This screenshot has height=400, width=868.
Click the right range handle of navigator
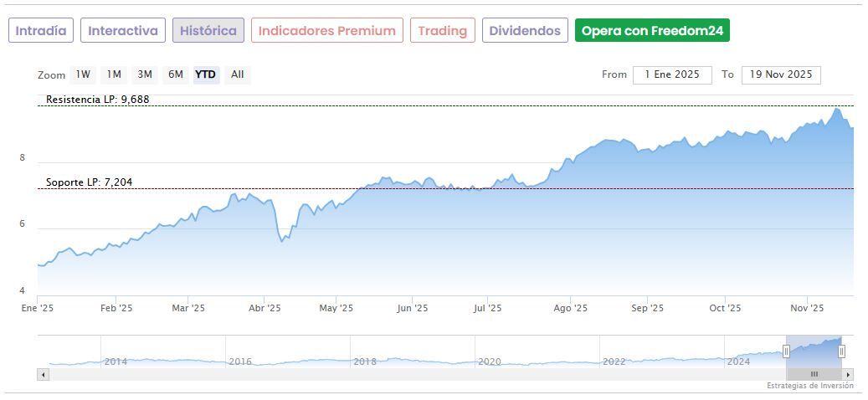pos(841,351)
